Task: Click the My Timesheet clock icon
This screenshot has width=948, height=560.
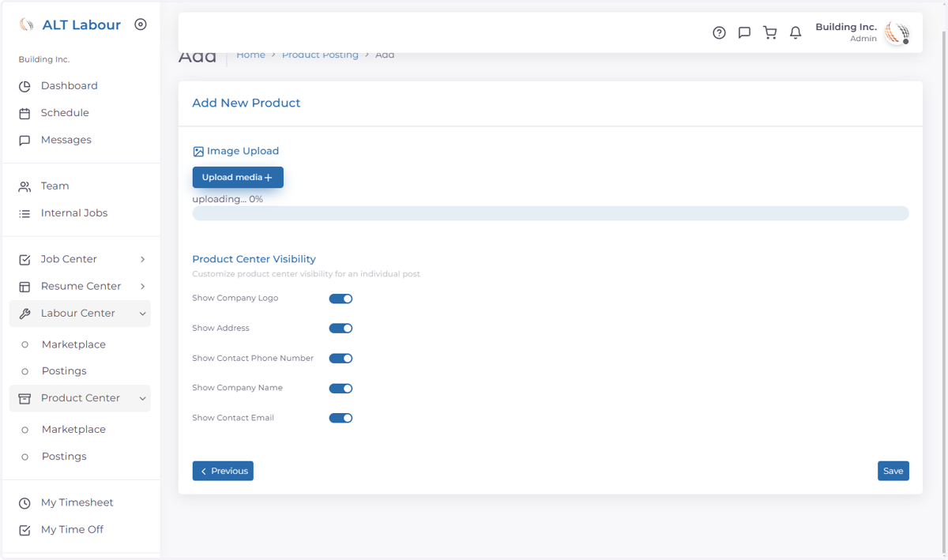Action: [24, 503]
